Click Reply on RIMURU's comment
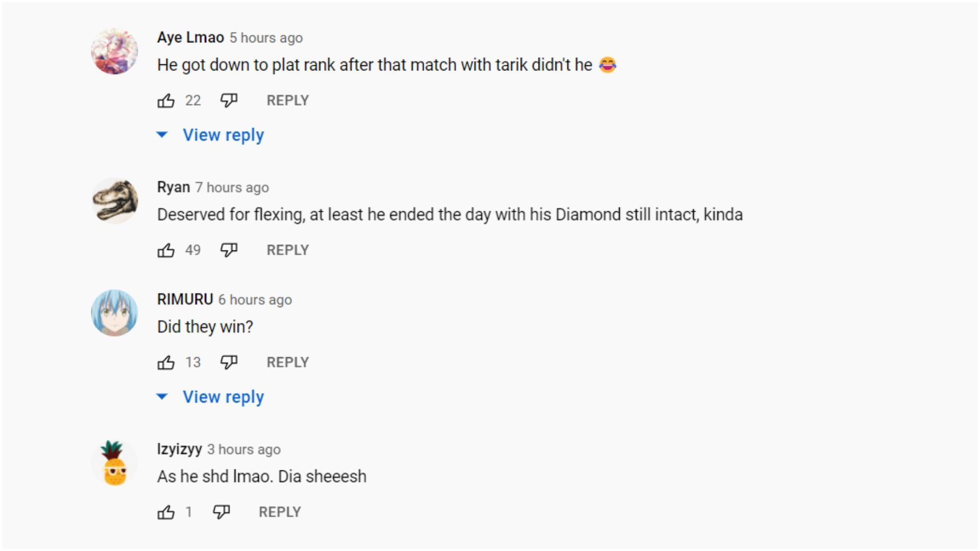Screen dimensions: 980x551 [287, 362]
